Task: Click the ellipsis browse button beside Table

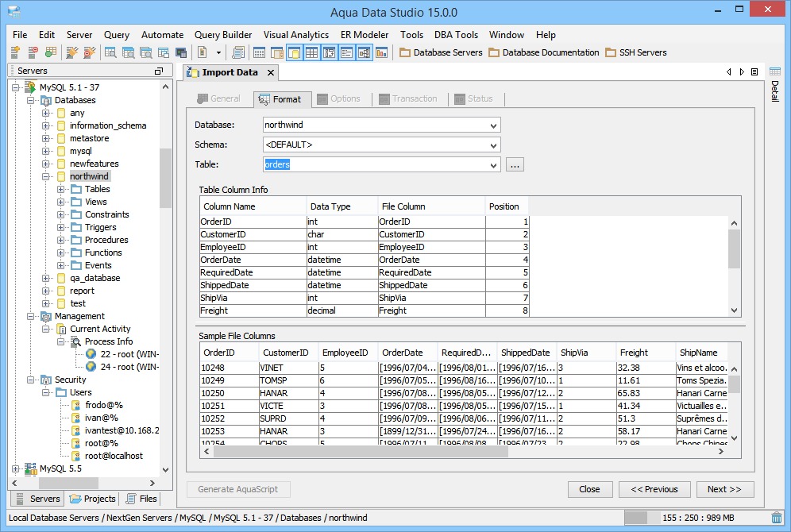Action: 515,165
